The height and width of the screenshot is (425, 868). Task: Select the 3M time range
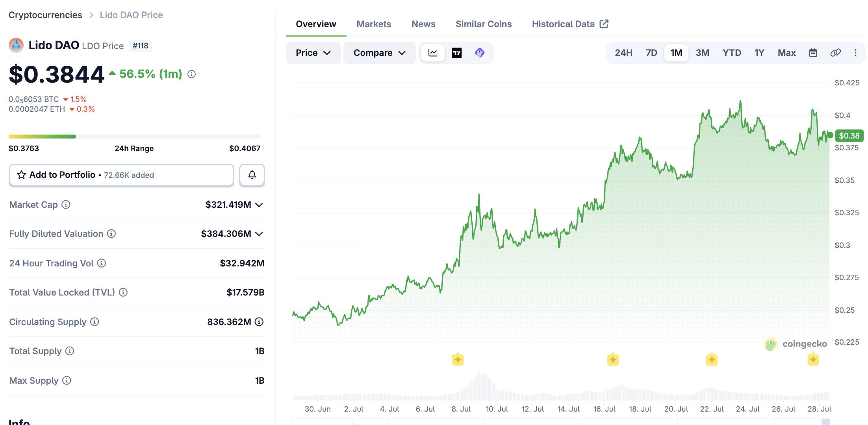click(x=702, y=53)
